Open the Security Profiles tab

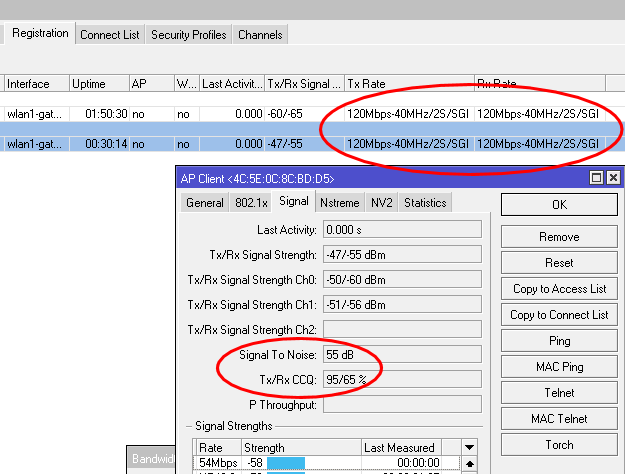tap(189, 35)
